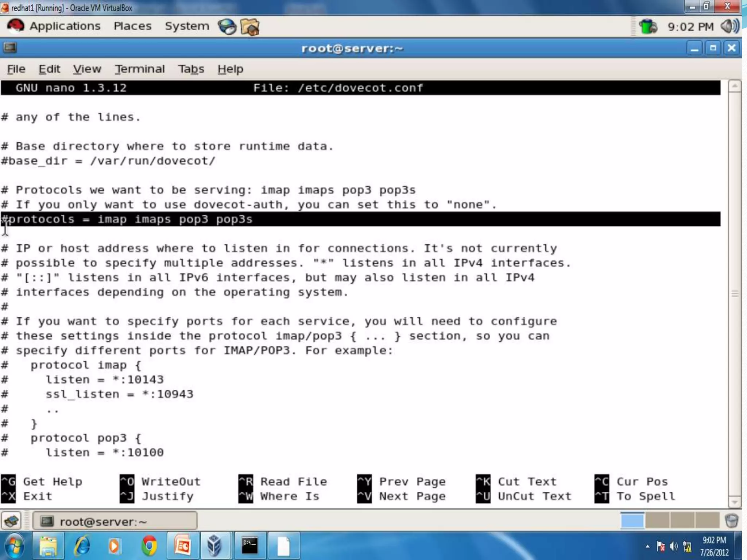
Task: Click the terminal scrollbar down arrow
Action: tap(735, 502)
